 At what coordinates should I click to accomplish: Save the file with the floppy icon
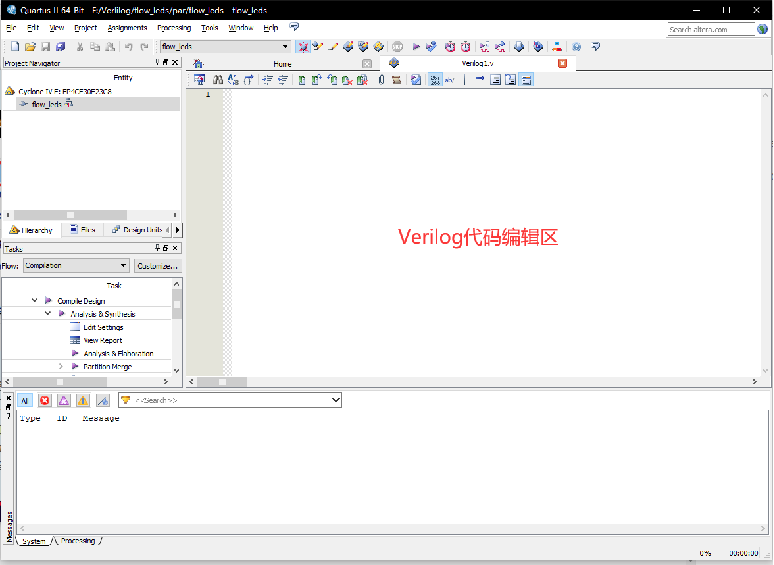tap(45, 46)
